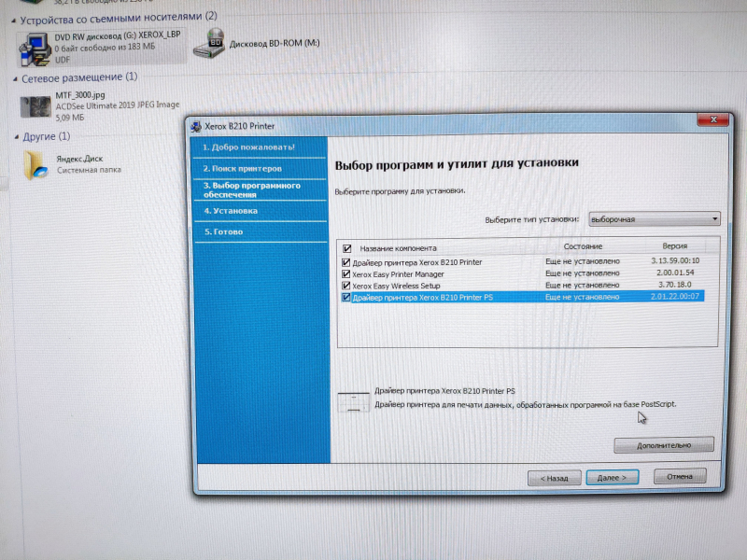Select step '4. Установка' in sidebar
Screen dimensions: 747x560
(230, 211)
